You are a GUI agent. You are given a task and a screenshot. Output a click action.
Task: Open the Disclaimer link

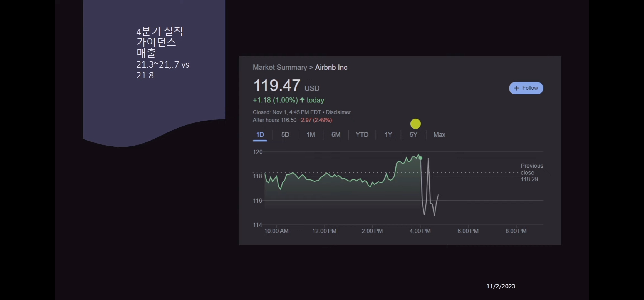(x=338, y=112)
